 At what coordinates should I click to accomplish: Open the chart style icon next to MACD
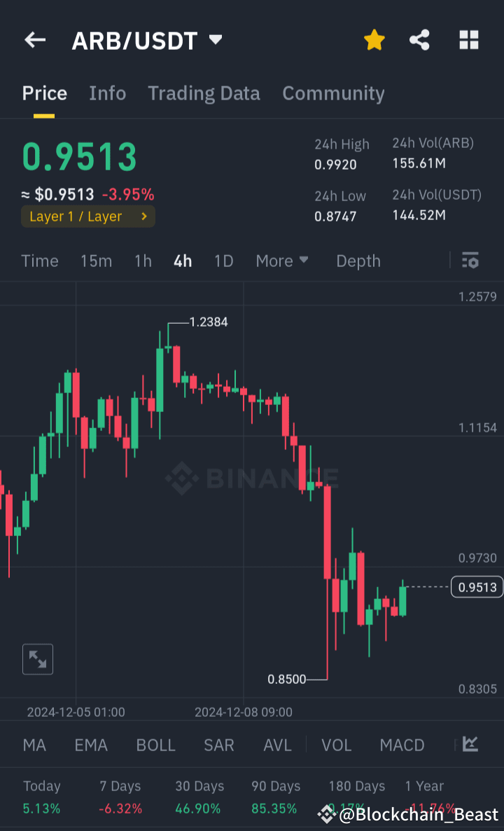[x=470, y=745]
